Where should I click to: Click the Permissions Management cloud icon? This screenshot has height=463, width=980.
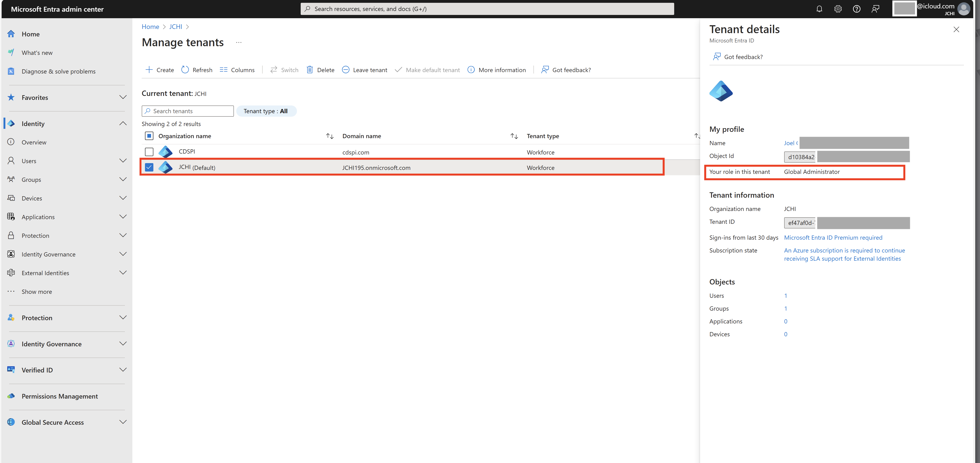point(11,396)
